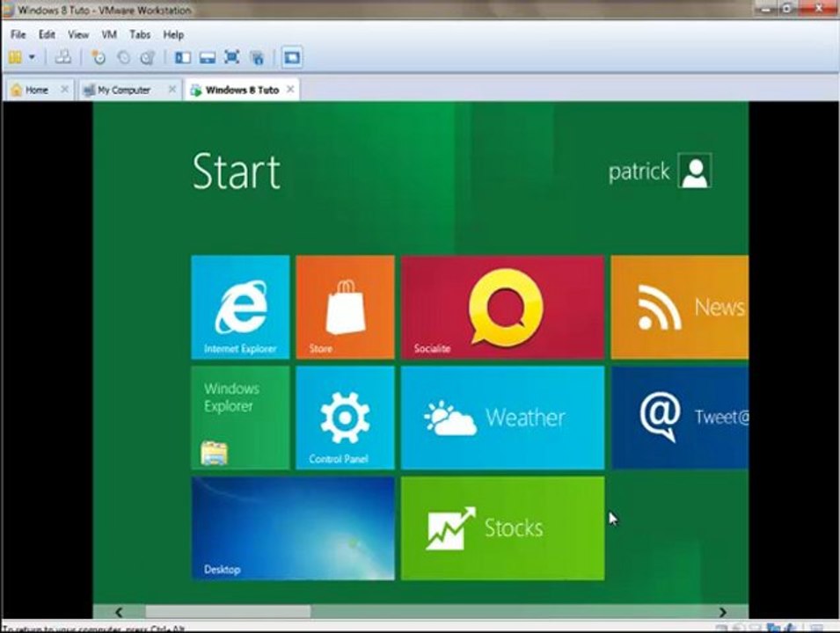The height and width of the screenshot is (633, 840).
Task: Open the power options dropdown arrow
Action: point(33,57)
